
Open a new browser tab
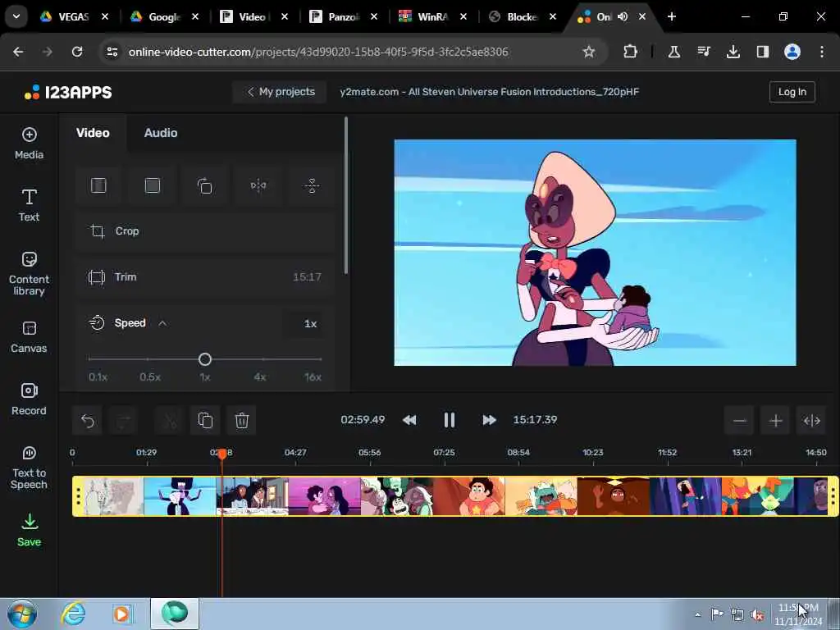tap(671, 16)
